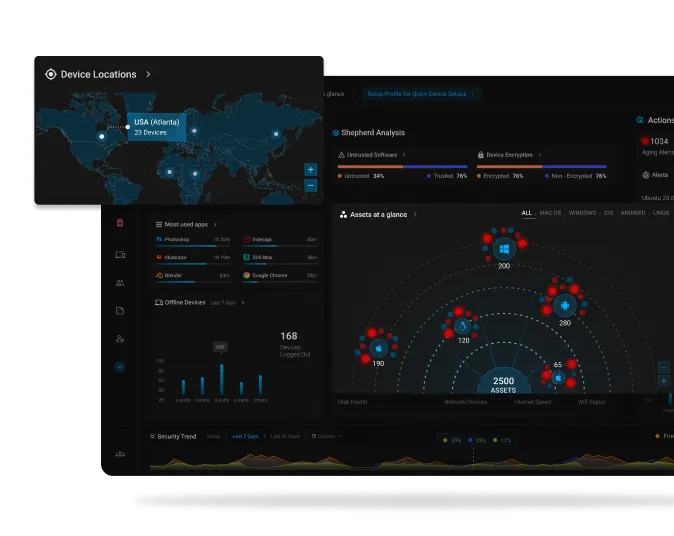
Task: Click the Untrusted Software ratio bar
Action: (402, 166)
